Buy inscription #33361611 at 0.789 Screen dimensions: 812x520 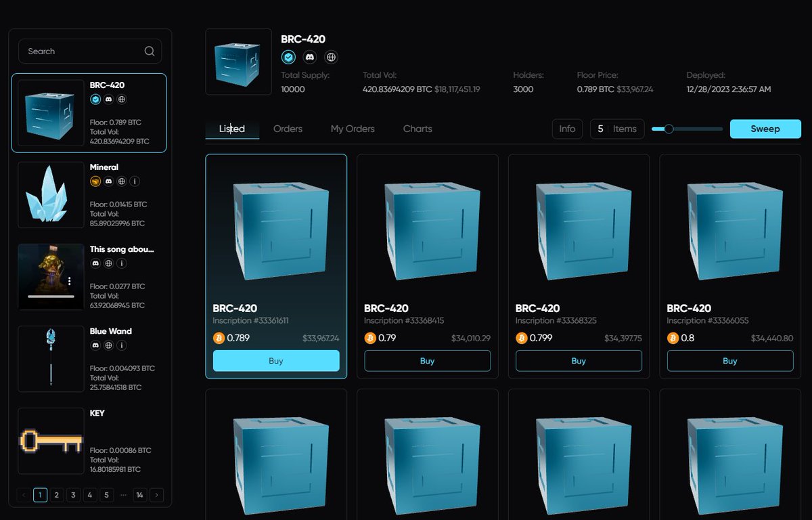276,361
